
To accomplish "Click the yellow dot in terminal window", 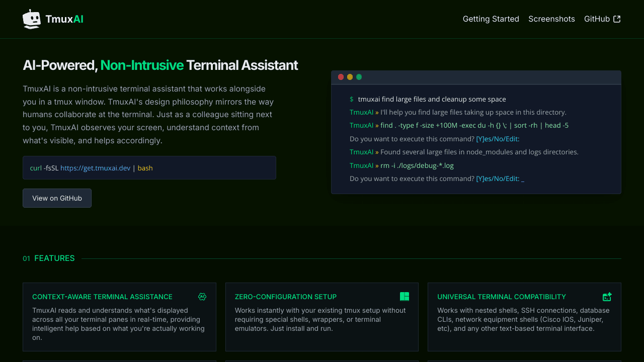I will 350,77.
